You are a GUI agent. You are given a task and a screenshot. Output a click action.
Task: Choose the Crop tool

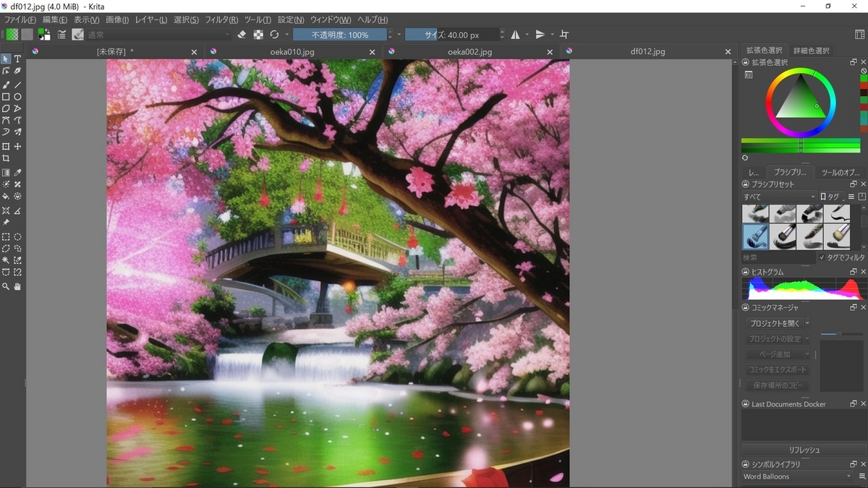coord(6,158)
